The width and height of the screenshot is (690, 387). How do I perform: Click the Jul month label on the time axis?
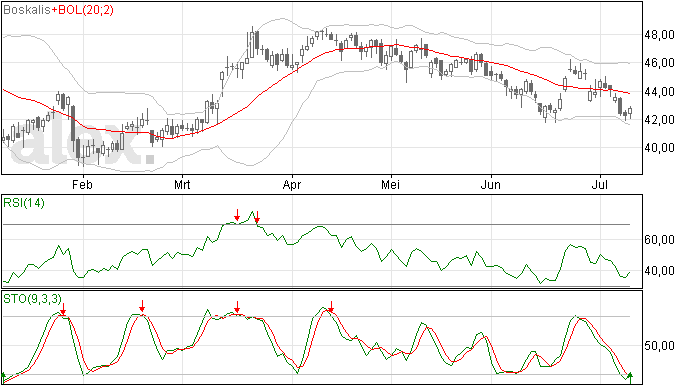600,184
